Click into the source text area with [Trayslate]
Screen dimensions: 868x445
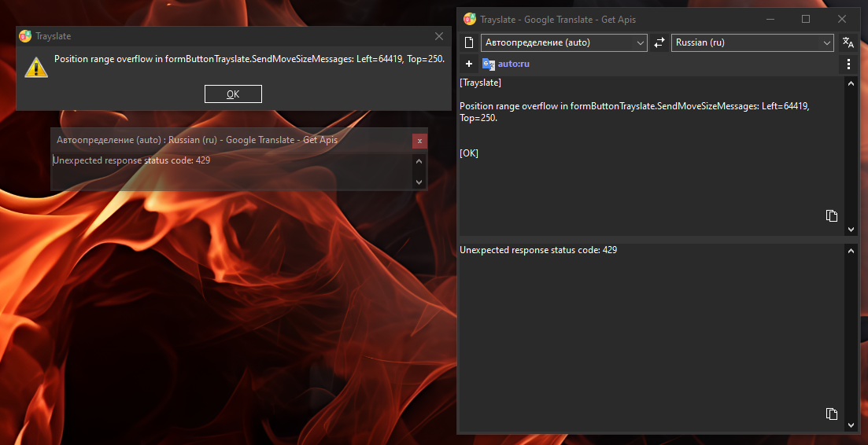[652, 156]
